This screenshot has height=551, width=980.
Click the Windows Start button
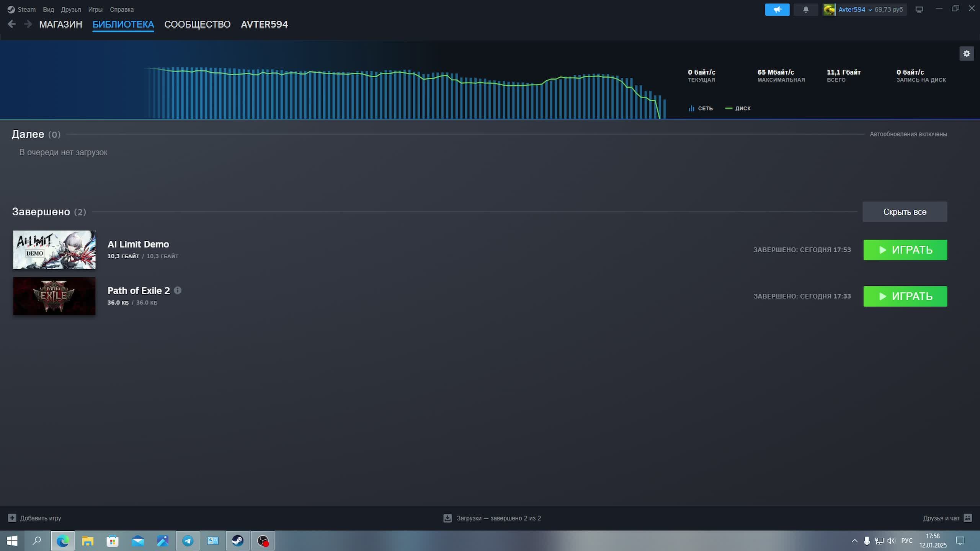coord(12,541)
